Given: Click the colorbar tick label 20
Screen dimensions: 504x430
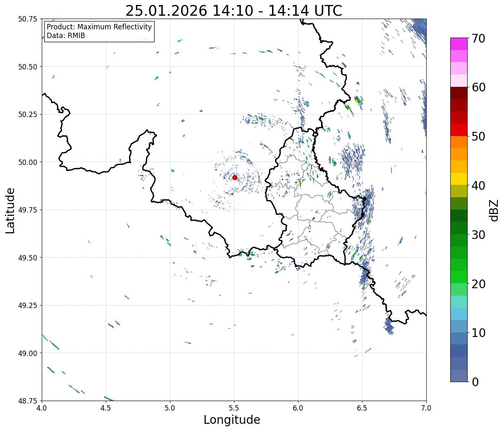Looking at the screenshot, I should 478,284.
